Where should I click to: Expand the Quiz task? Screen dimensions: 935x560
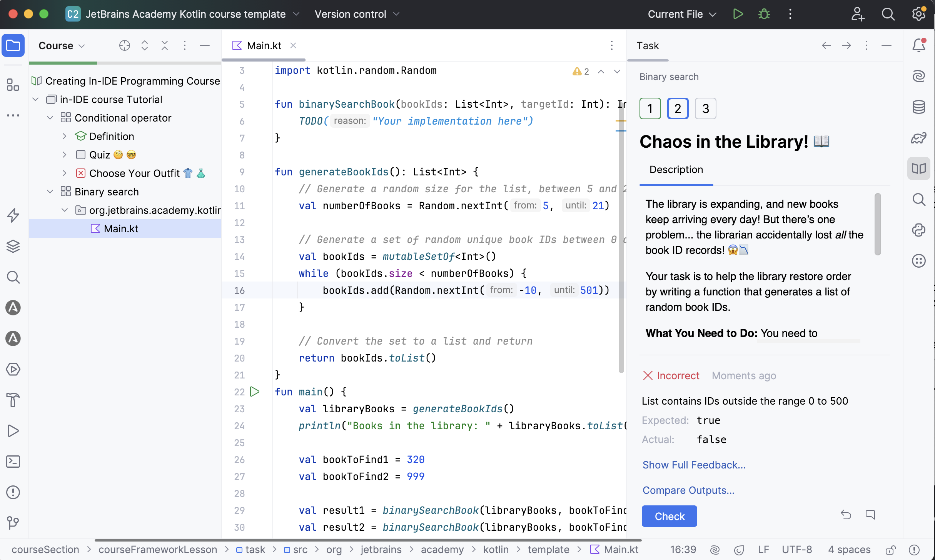click(65, 155)
